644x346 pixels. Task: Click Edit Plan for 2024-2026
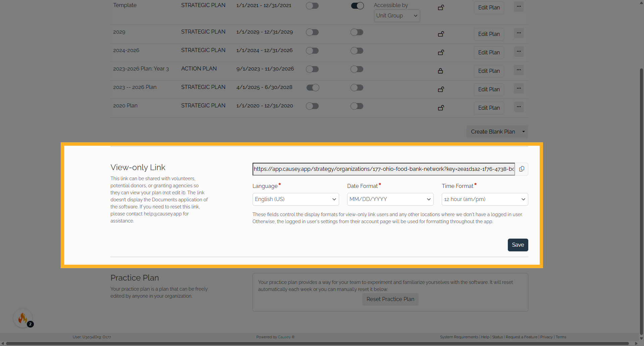tap(489, 53)
